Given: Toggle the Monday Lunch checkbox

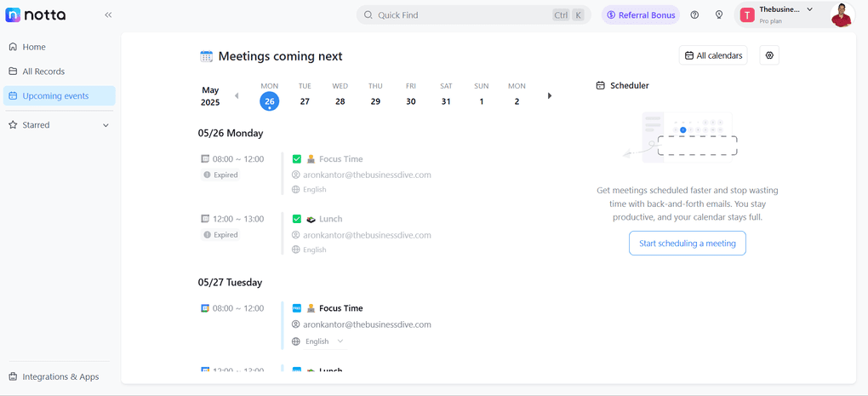Looking at the screenshot, I should coord(297,219).
